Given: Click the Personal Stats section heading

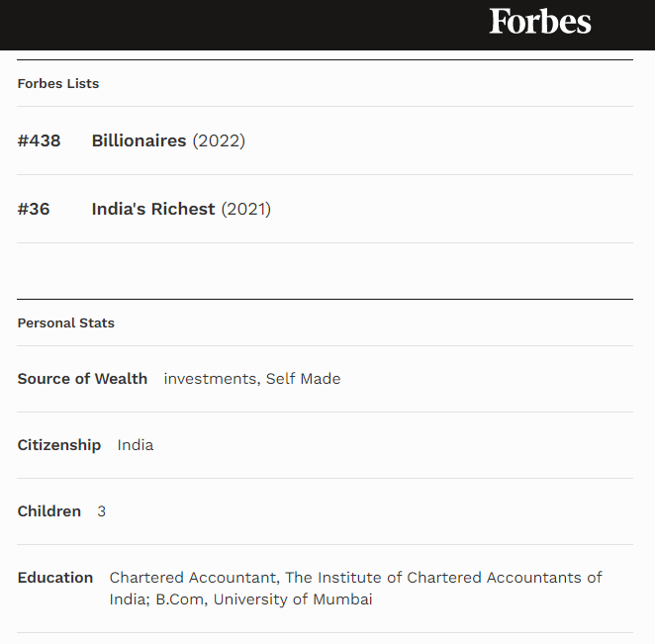Looking at the screenshot, I should click(x=65, y=322).
